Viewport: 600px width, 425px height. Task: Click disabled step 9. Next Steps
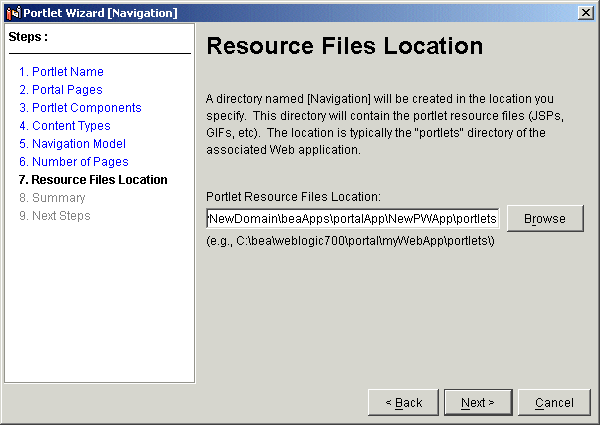(55, 215)
